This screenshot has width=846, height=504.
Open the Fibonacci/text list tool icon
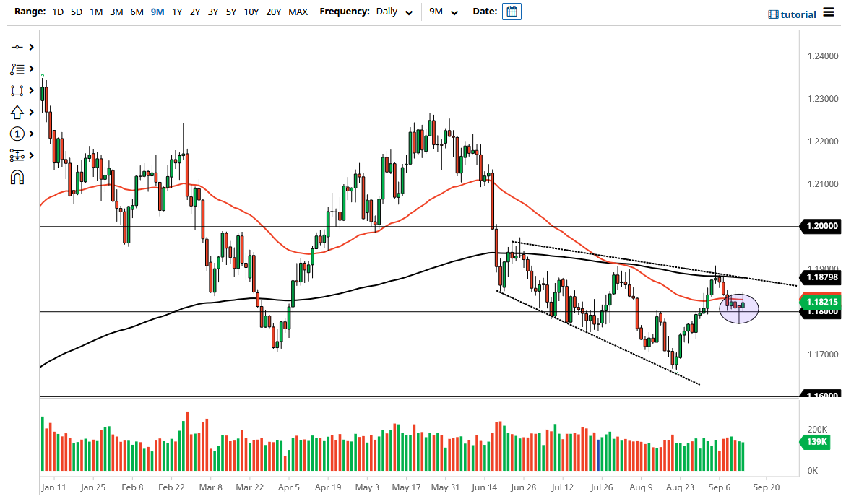click(x=17, y=69)
